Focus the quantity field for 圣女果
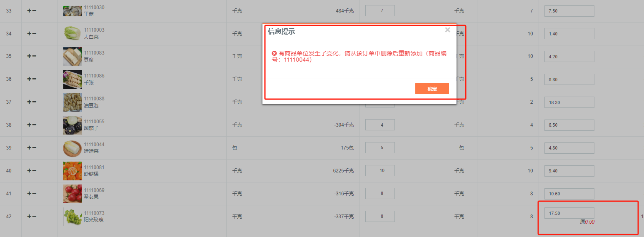Image resolution: width=644 pixels, height=237 pixels. (380, 194)
